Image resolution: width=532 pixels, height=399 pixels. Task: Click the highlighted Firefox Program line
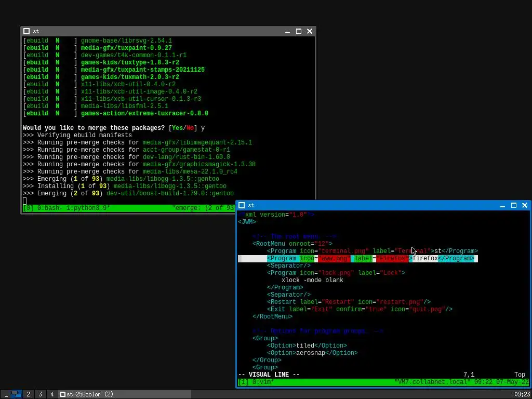tap(358, 259)
